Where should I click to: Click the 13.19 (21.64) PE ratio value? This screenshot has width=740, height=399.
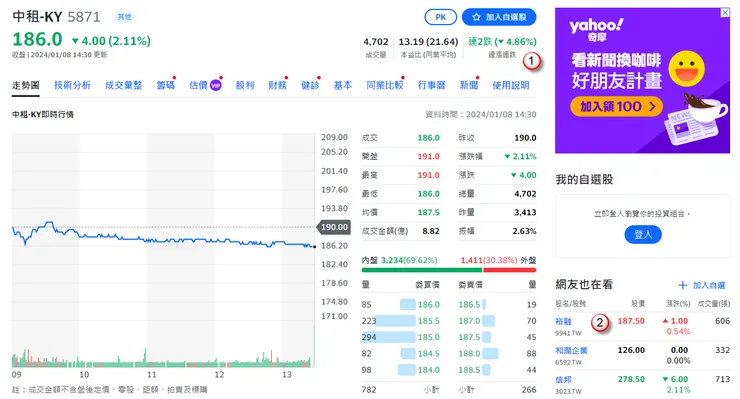(x=428, y=42)
